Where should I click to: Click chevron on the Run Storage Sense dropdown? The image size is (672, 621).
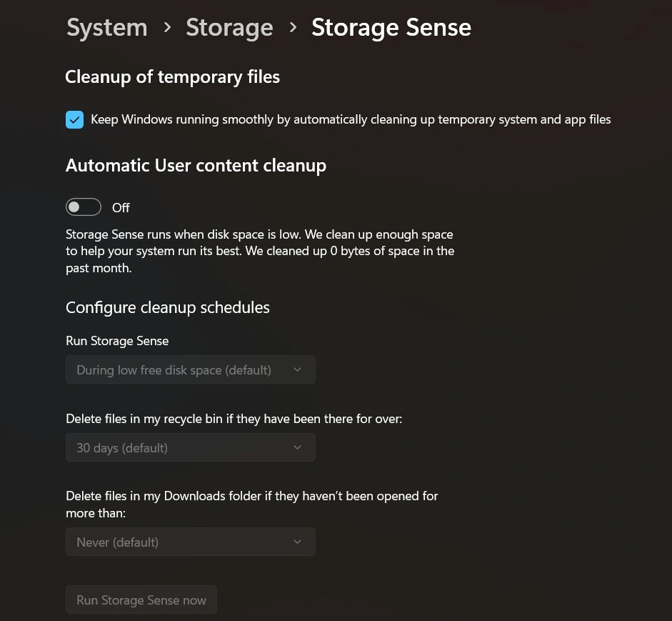pyautogui.click(x=297, y=369)
